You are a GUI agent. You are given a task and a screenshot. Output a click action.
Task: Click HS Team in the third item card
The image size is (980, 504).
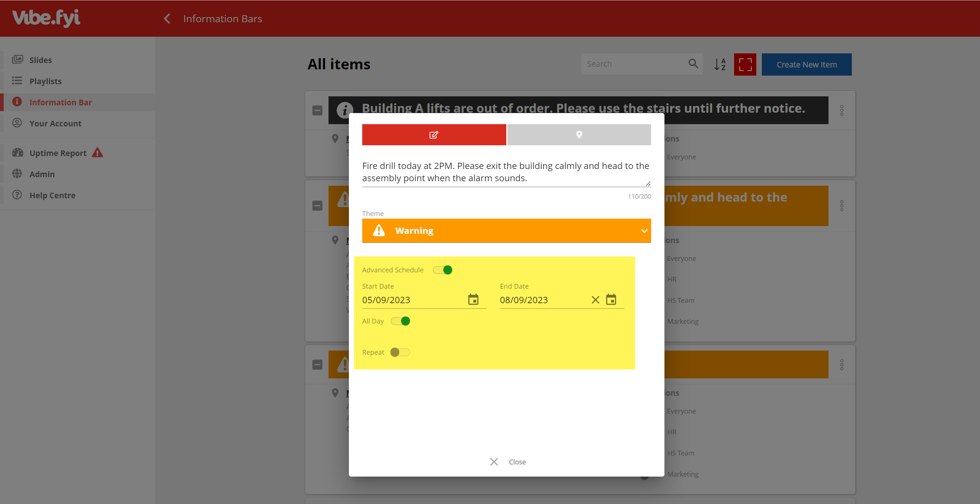[x=681, y=453]
